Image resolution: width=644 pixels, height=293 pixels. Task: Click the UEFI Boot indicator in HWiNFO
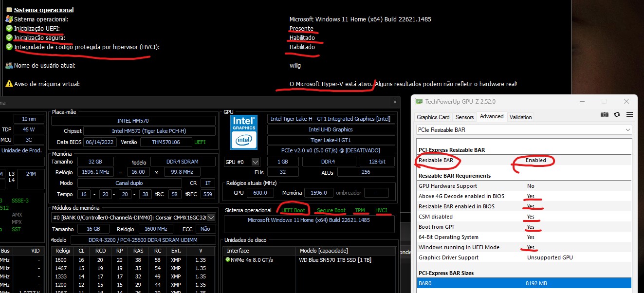[x=294, y=210]
